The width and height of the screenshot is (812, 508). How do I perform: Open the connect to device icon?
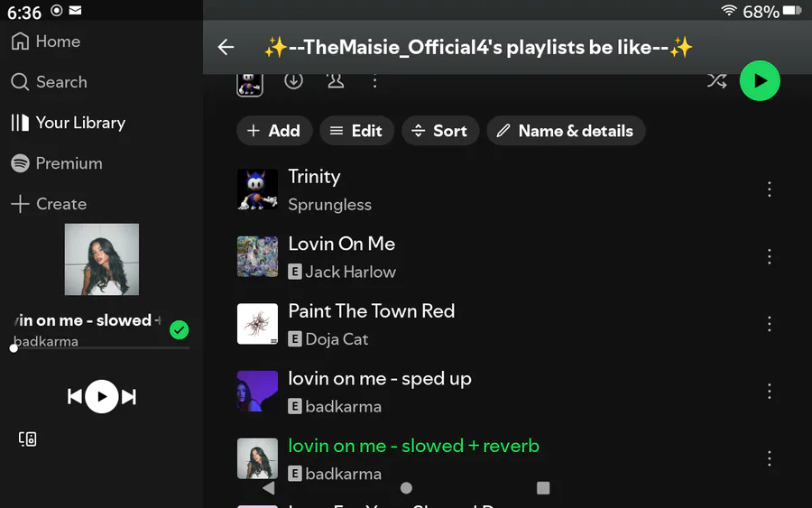(x=28, y=439)
